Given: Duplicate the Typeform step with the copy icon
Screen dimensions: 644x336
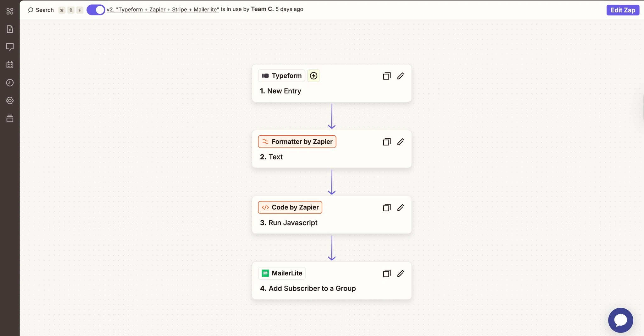Looking at the screenshot, I should [386, 76].
